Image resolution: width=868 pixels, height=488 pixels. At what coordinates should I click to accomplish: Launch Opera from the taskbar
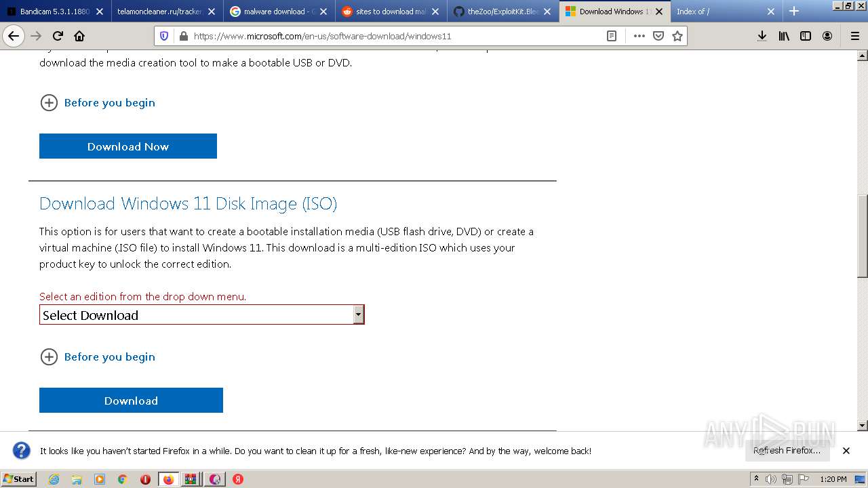[145, 479]
